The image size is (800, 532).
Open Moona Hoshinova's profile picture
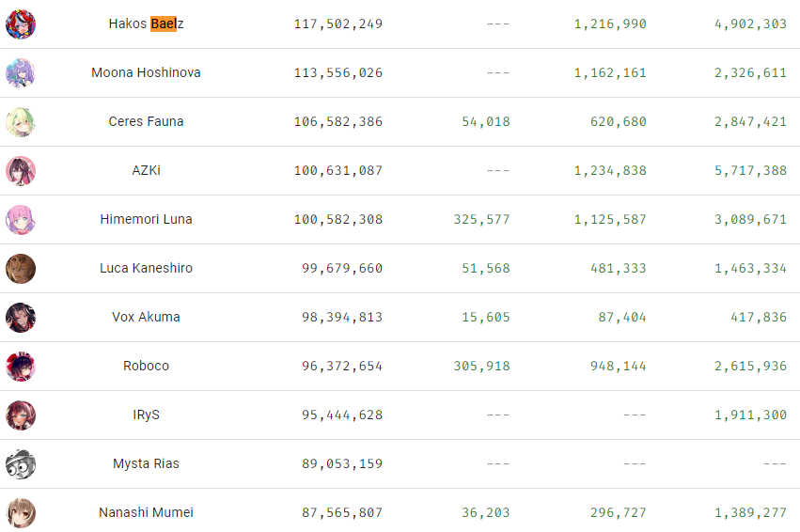click(x=21, y=73)
